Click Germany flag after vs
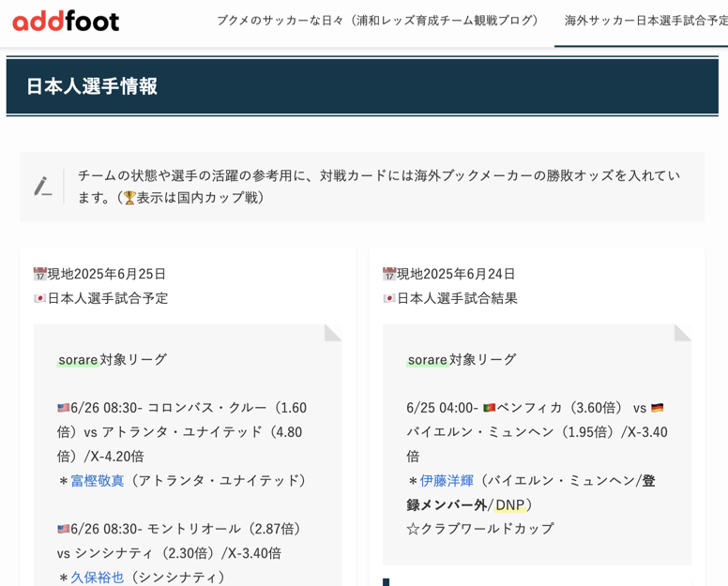Image resolution: width=728 pixels, height=586 pixels. point(658,408)
